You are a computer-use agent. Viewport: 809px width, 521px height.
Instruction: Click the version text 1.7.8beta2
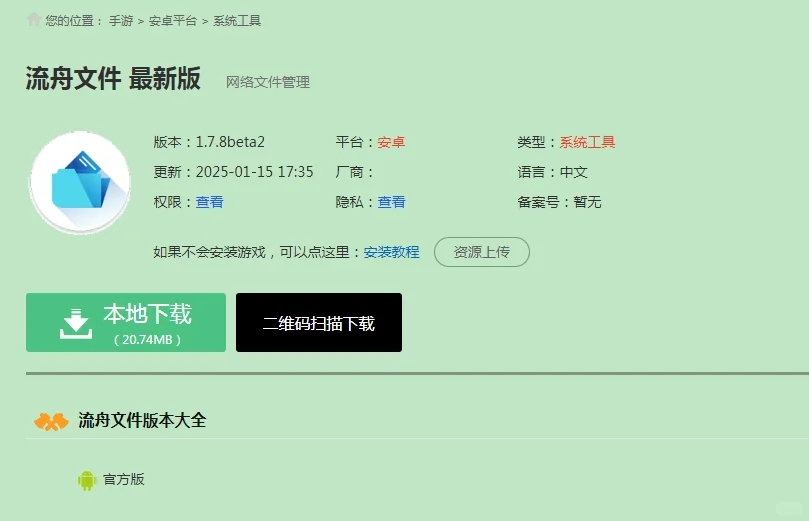[x=230, y=142]
